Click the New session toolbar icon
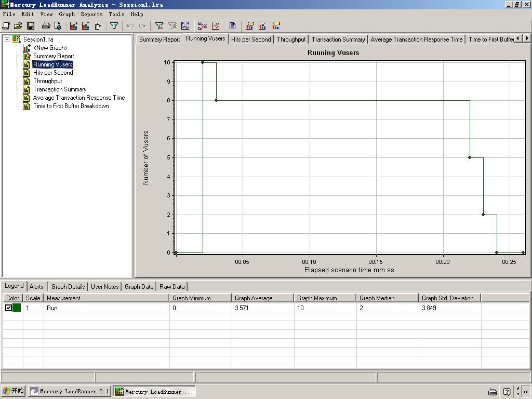Screen dimensions: 532x399 pos(7,26)
